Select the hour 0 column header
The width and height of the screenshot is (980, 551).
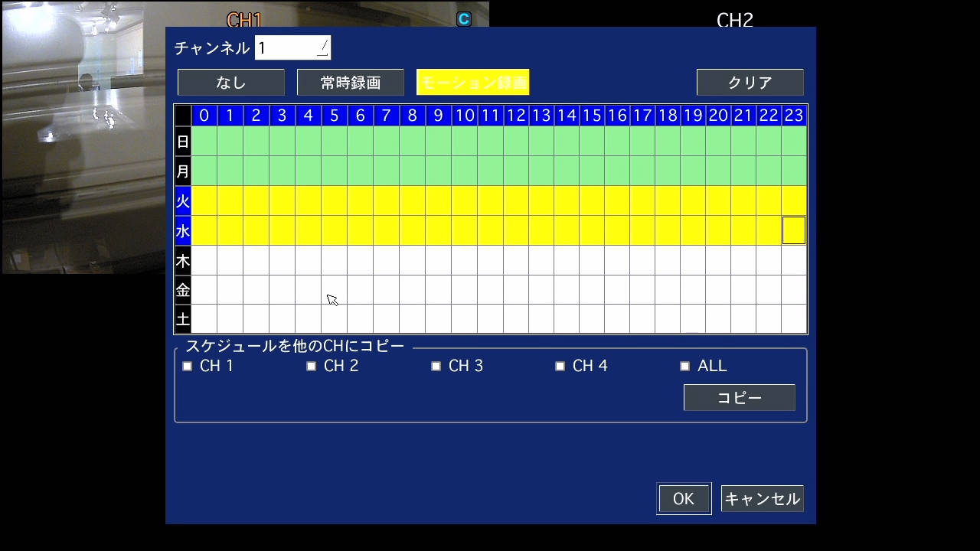[204, 116]
